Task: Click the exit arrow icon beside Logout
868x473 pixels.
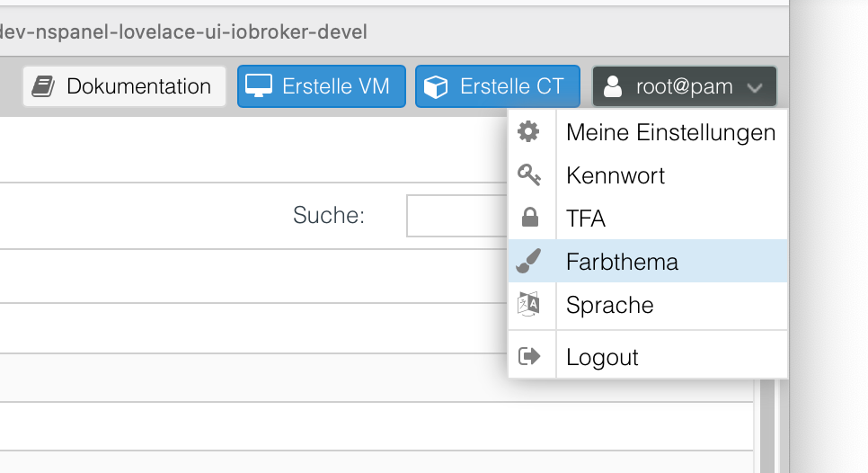Action: pos(529,356)
